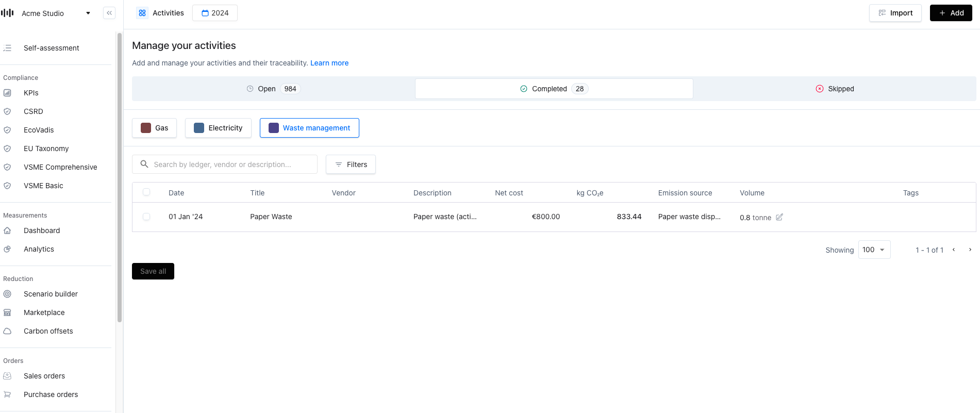The width and height of the screenshot is (980, 413).
Task: Click the 833.44 emissions value
Action: point(629,217)
